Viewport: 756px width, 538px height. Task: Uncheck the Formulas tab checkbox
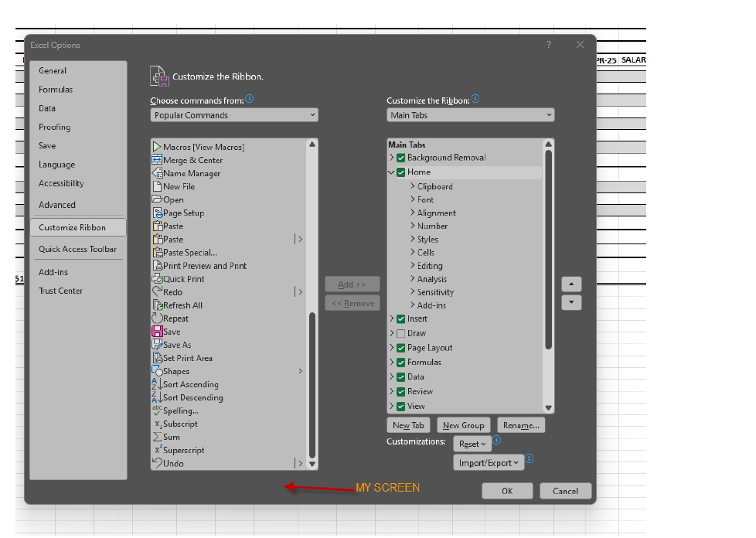pyautogui.click(x=400, y=362)
